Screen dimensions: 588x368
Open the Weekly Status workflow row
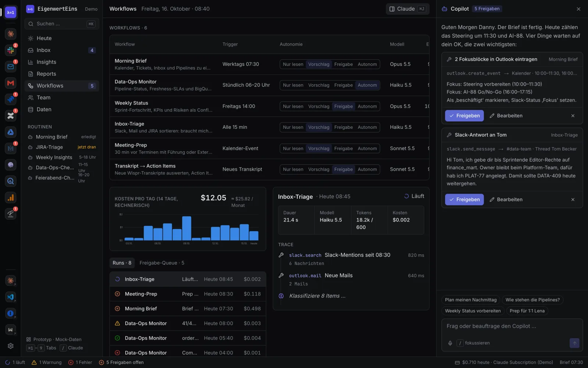click(269, 107)
